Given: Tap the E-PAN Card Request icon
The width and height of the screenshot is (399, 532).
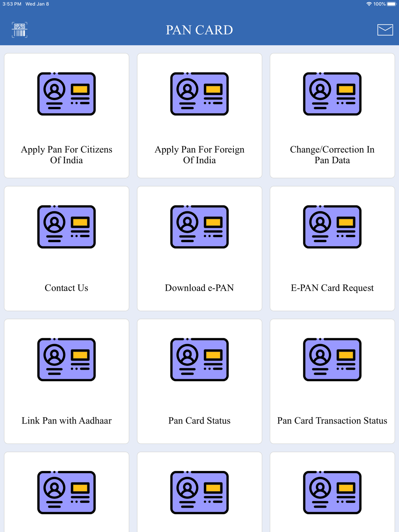Looking at the screenshot, I should [x=332, y=227].
